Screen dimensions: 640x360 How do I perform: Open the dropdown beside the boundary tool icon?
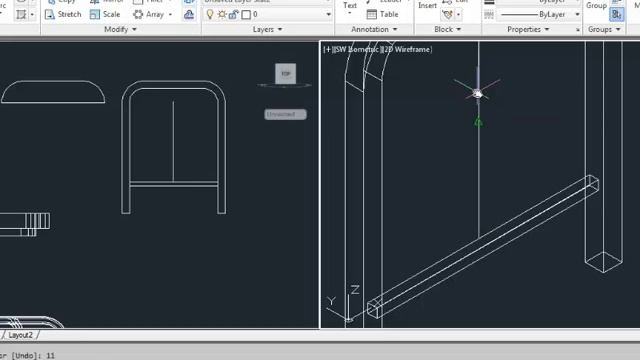[32, 15]
